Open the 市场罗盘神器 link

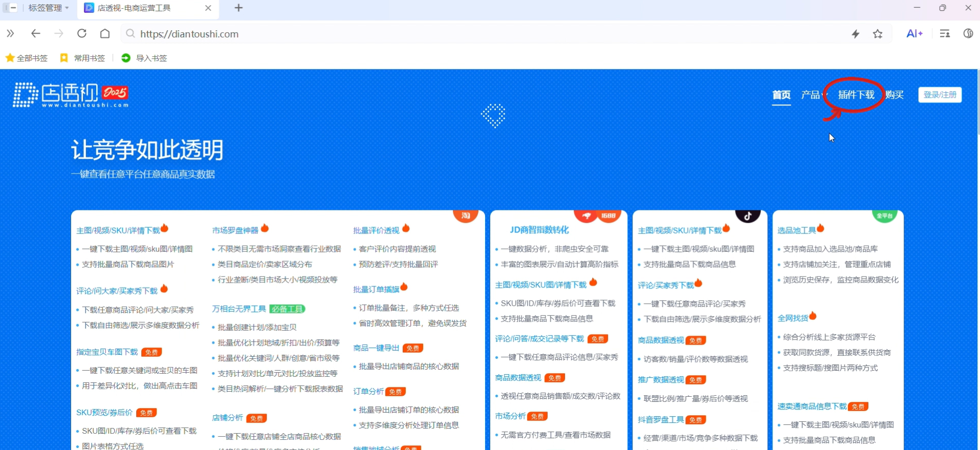tap(235, 230)
